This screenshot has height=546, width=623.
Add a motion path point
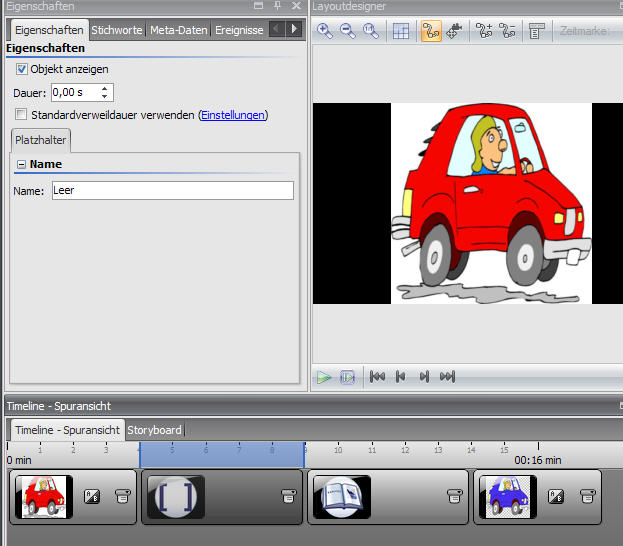[484, 31]
